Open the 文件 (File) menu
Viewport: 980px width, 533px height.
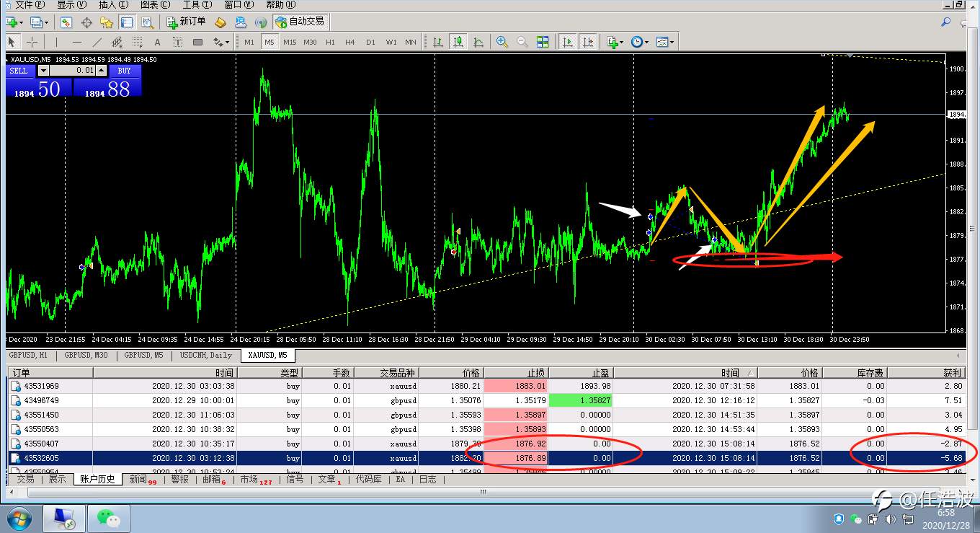[30, 5]
